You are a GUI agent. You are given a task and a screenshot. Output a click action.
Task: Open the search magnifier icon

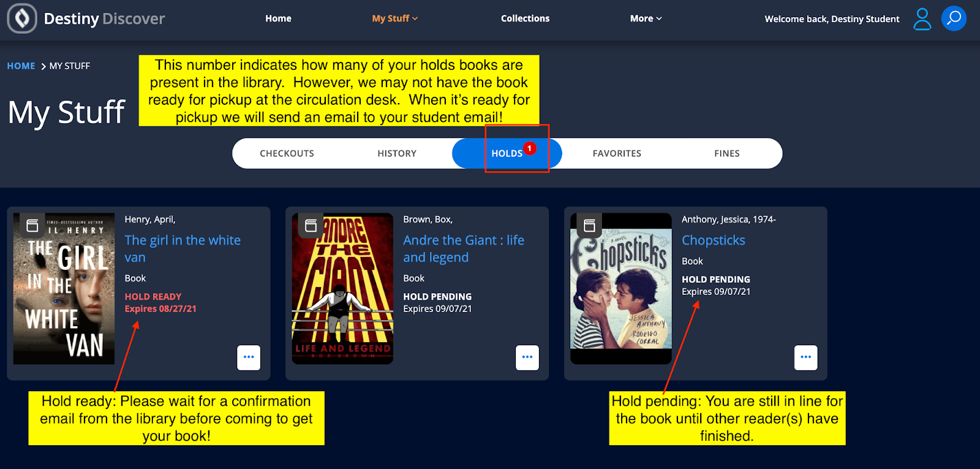[954, 18]
